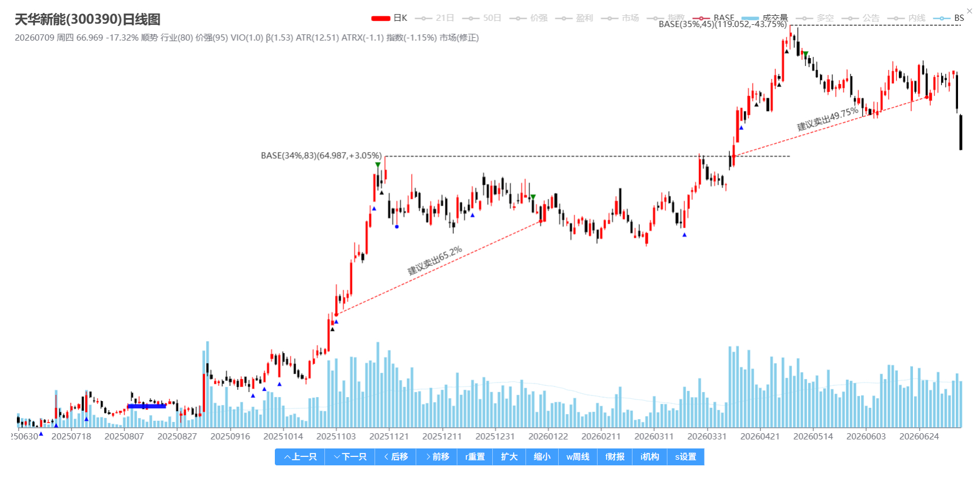Click x-axis date label 20260331
This screenshot has height=480, width=980.
pos(707,437)
